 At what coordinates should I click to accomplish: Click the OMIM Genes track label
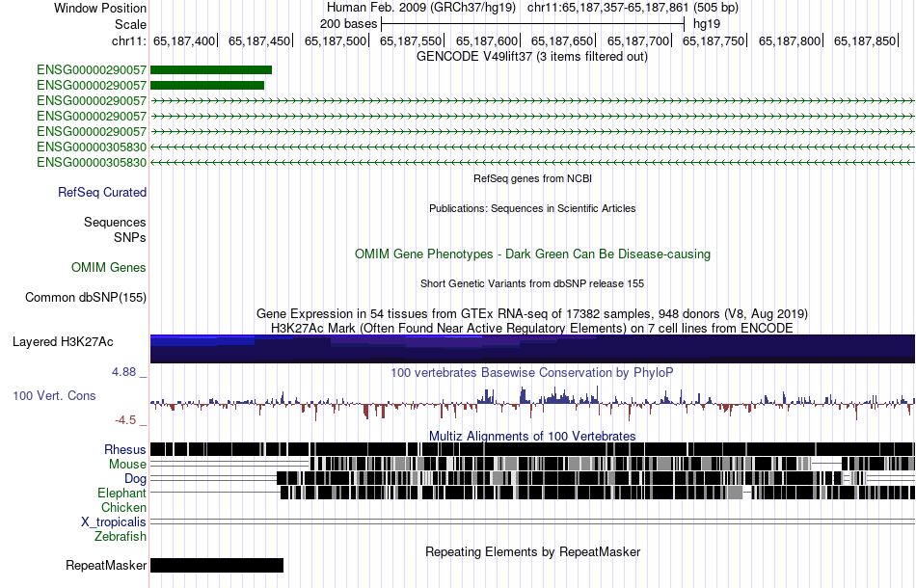click(x=109, y=267)
